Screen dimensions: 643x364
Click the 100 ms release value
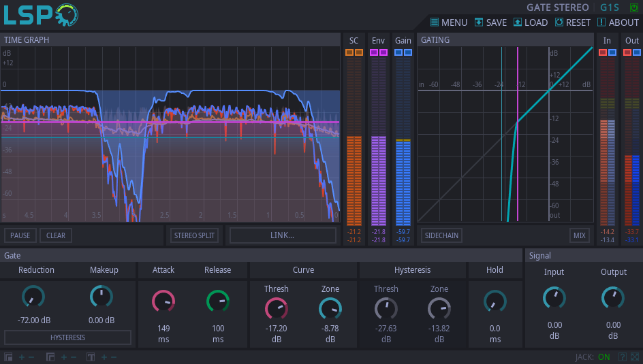click(218, 333)
